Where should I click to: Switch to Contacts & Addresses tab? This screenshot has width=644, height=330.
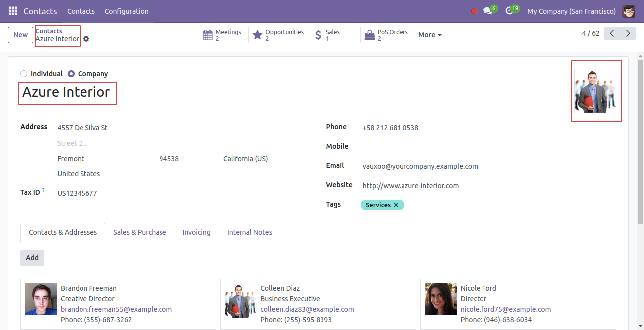pos(63,232)
